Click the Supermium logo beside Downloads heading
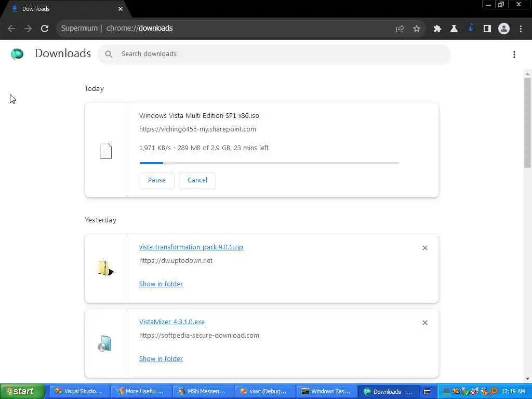 [17, 54]
